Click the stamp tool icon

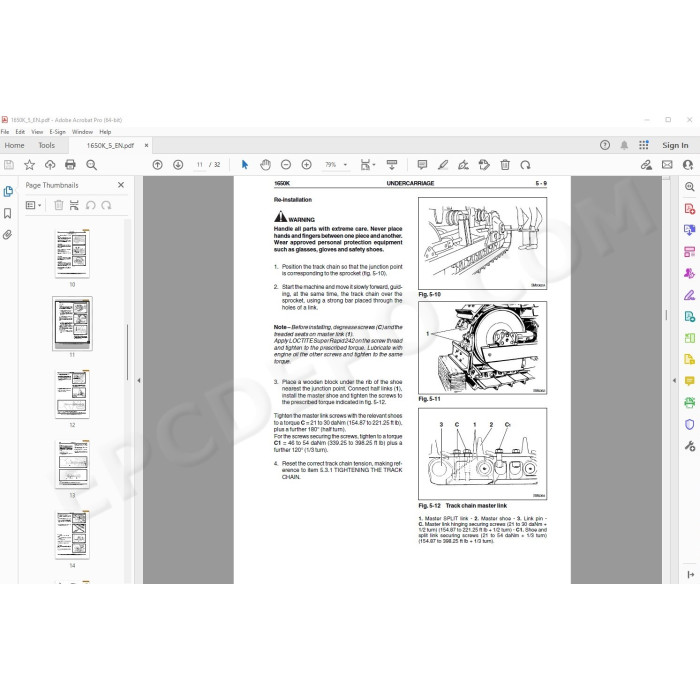484,165
